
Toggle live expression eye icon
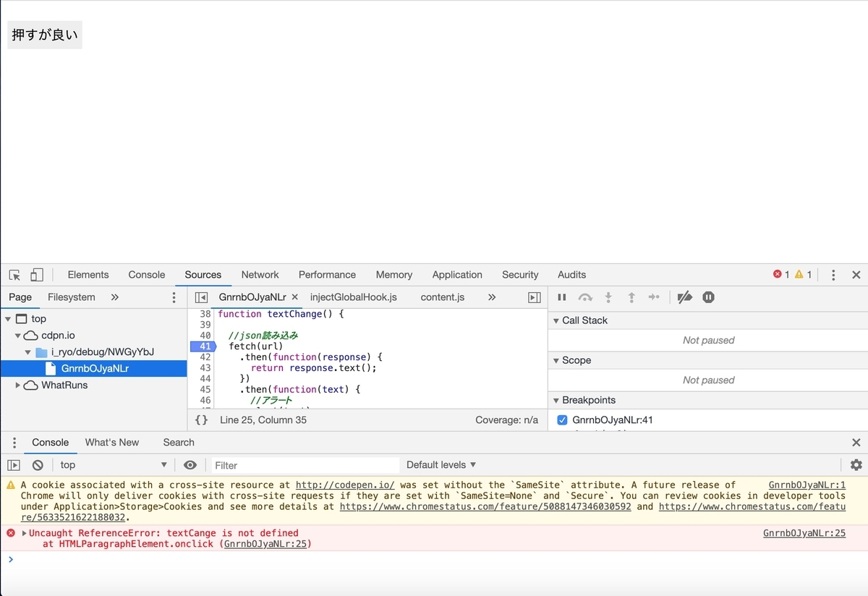(x=190, y=465)
